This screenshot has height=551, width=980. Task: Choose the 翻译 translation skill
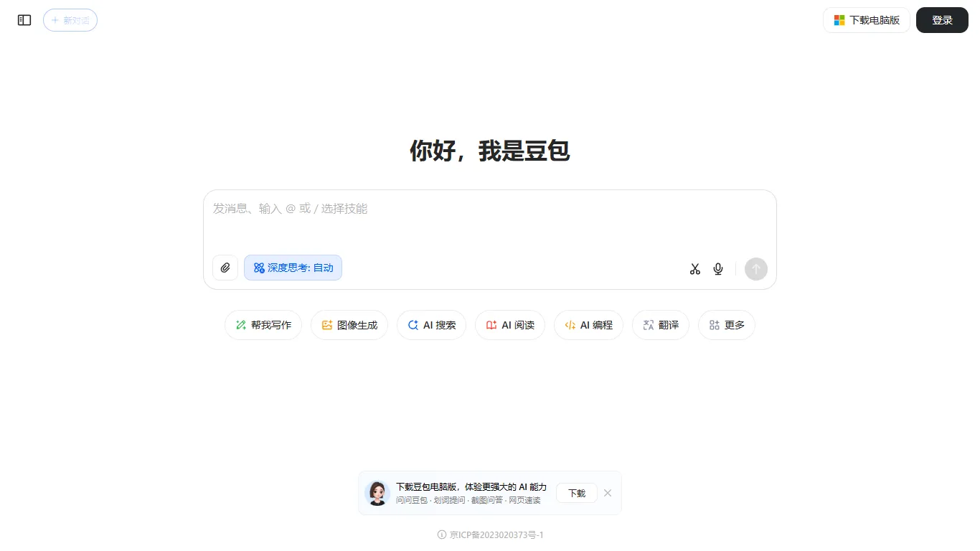click(660, 324)
